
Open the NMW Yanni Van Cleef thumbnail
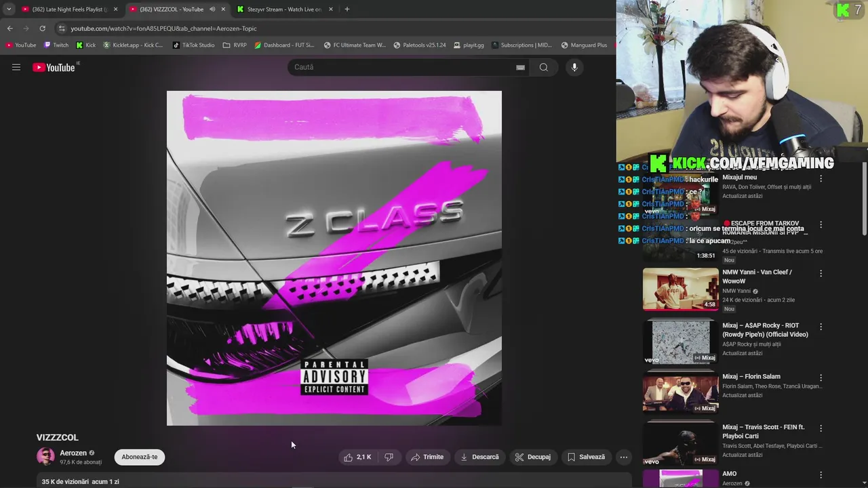pos(681,289)
